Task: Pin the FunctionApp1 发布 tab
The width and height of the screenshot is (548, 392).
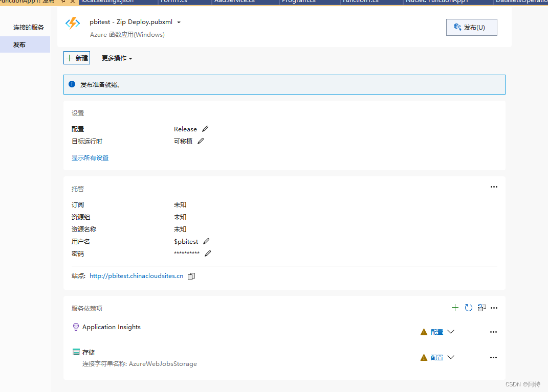Action: 63,2
